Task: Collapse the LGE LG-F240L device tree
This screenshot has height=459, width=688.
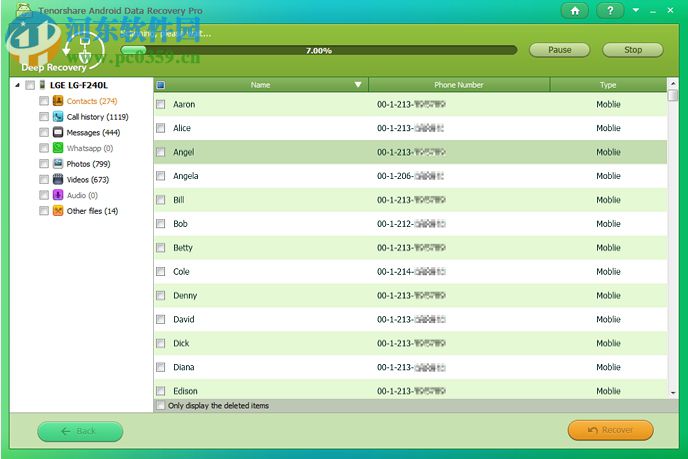Action: (x=17, y=85)
